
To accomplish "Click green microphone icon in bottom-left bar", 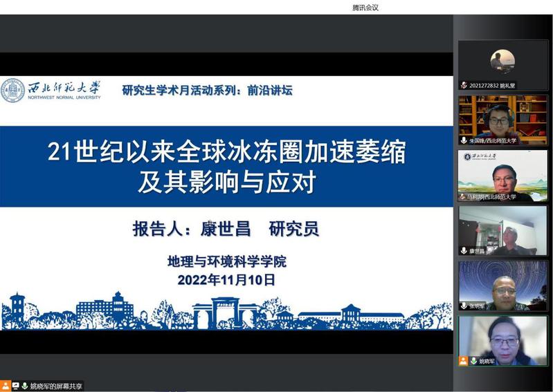I will [24, 386].
